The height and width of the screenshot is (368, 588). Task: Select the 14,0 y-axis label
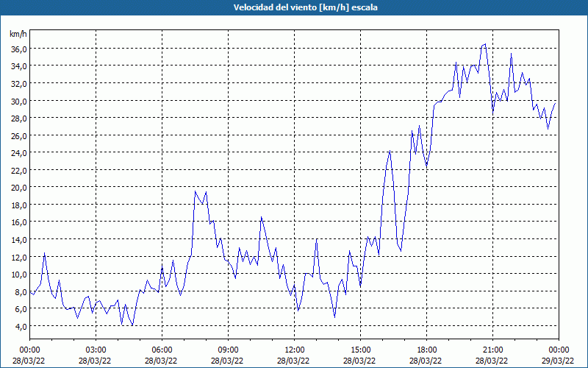coord(18,240)
